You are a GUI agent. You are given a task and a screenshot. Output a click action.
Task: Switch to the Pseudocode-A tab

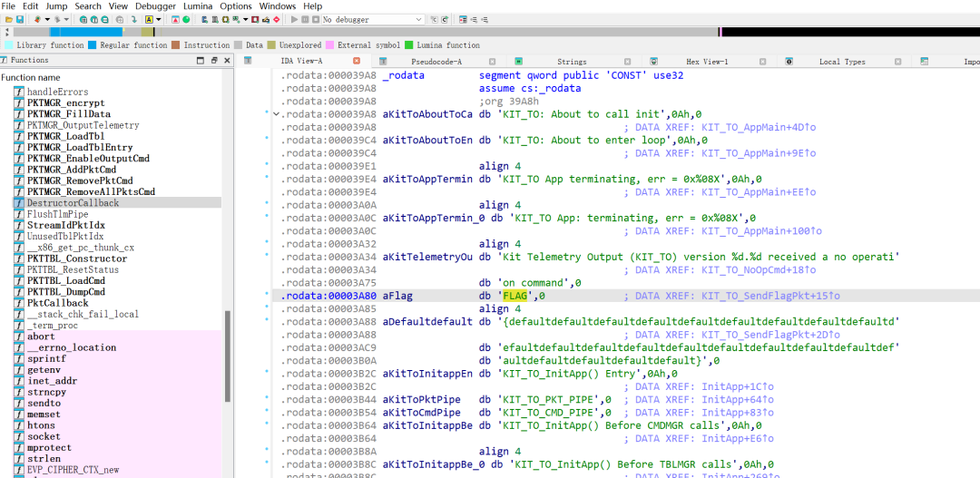pyautogui.click(x=436, y=62)
